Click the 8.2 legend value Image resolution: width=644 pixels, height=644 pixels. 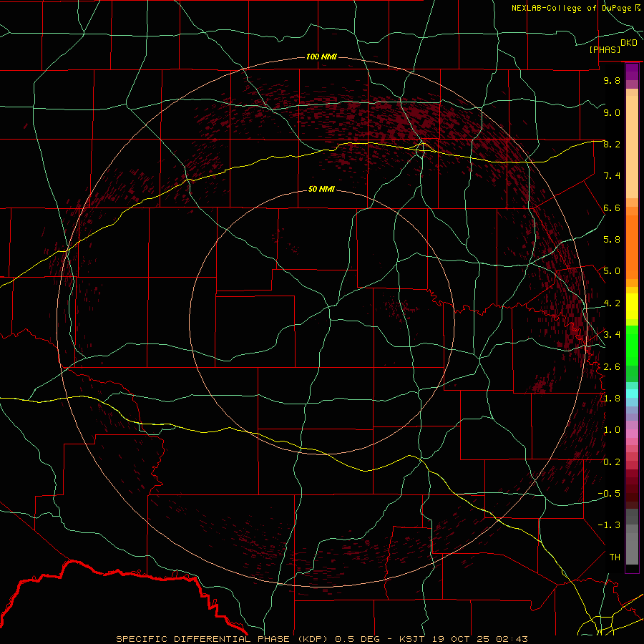(x=612, y=144)
